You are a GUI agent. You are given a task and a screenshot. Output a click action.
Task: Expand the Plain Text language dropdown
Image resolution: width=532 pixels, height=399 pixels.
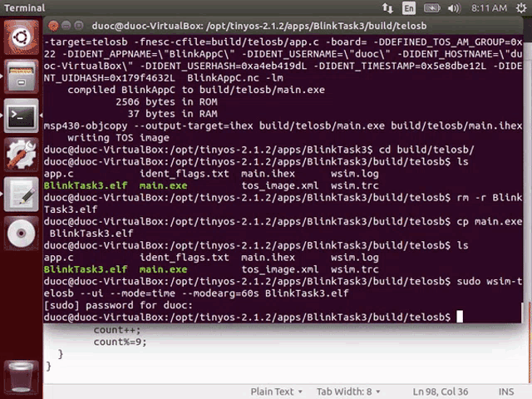pyautogui.click(x=278, y=392)
